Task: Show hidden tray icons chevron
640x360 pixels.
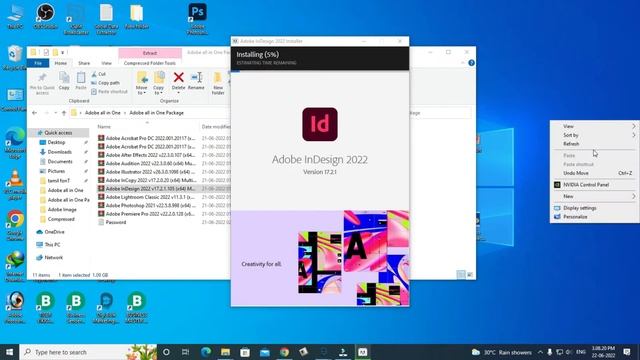Action: (x=540, y=352)
